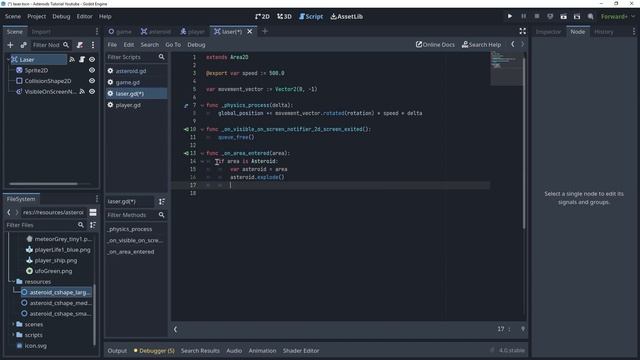Fold the _on_area_entered function at line 13
Image resolution: width=640 pixels, height=360 pixels.
202,153
